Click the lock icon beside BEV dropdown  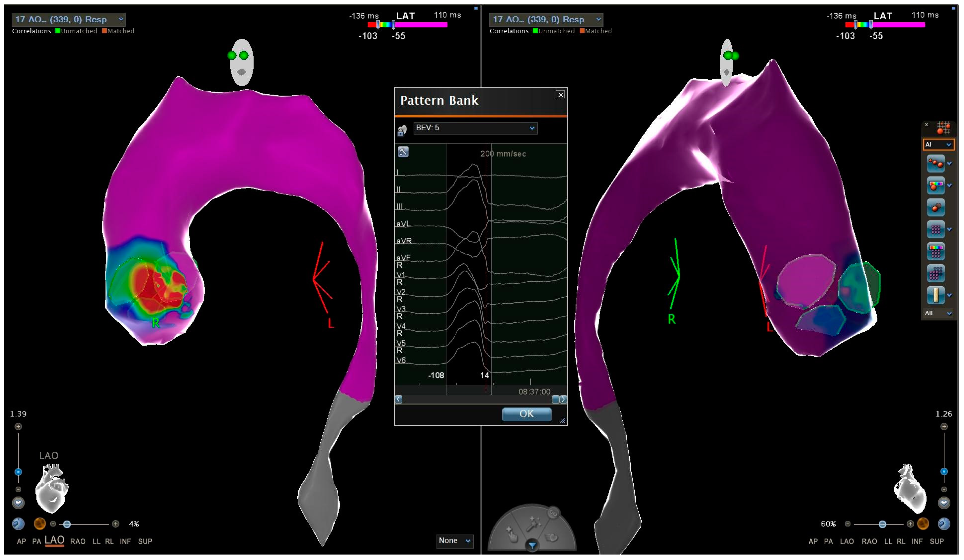(x=402, y=131)
